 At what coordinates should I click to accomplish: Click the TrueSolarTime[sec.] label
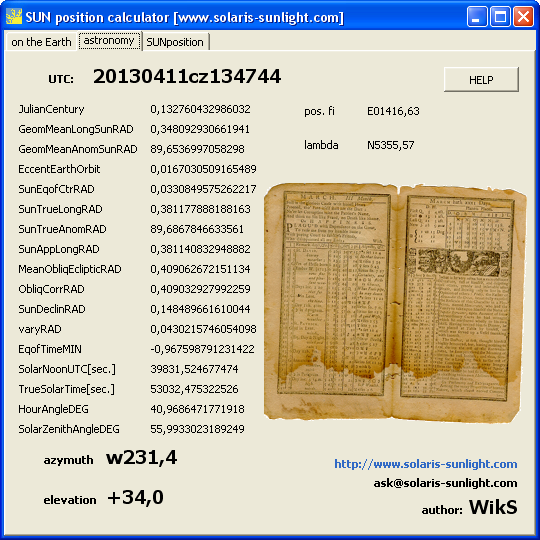click(66, 389)
